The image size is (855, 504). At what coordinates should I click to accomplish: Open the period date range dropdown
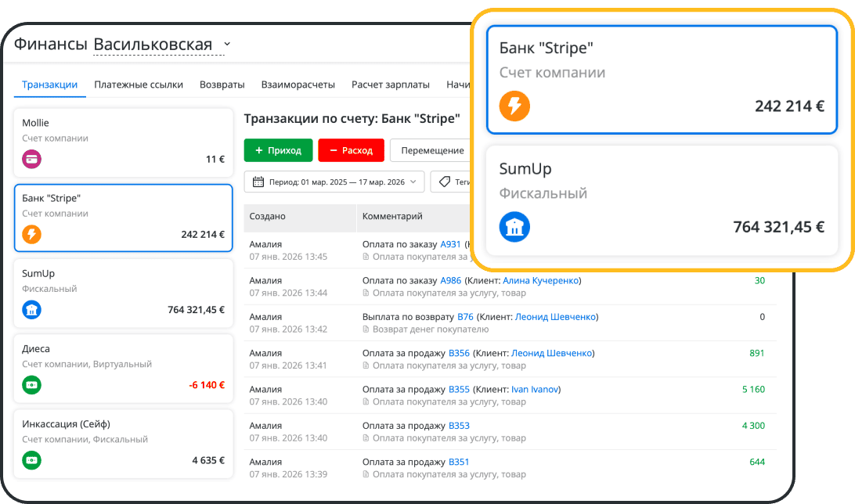pyautogui.click(x=335, y=182)
